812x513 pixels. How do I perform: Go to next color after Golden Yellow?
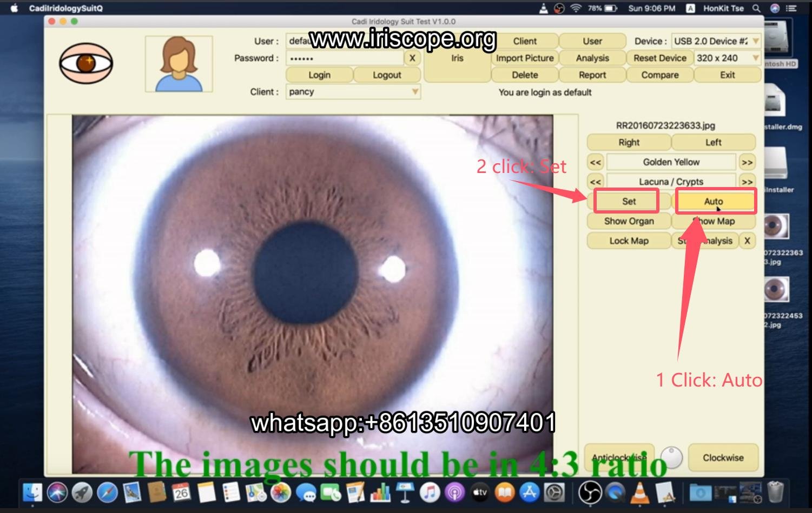tap(747, 162)
